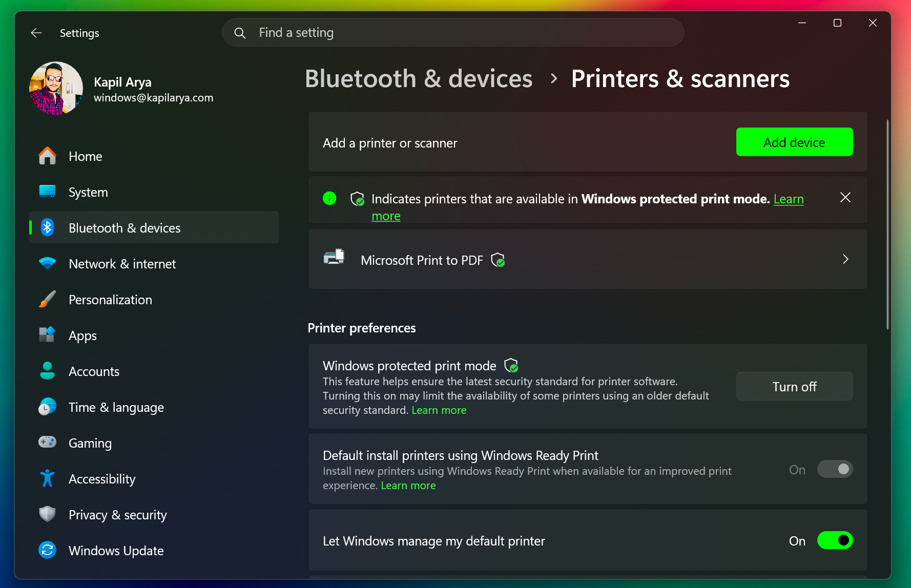Screen dimensions: 911x588
Task: Click the Network wifi icon
Action: pyautogui.click(x=47, y=263)
